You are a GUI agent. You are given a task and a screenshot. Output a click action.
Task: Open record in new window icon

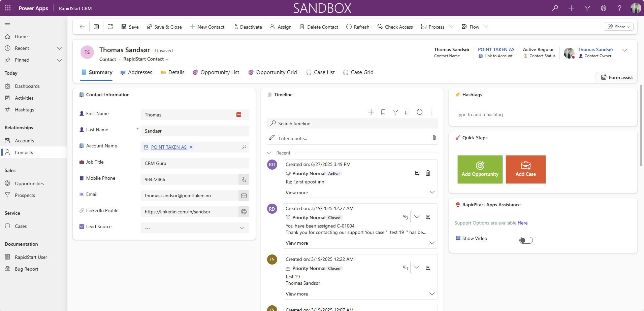[110, 27]
